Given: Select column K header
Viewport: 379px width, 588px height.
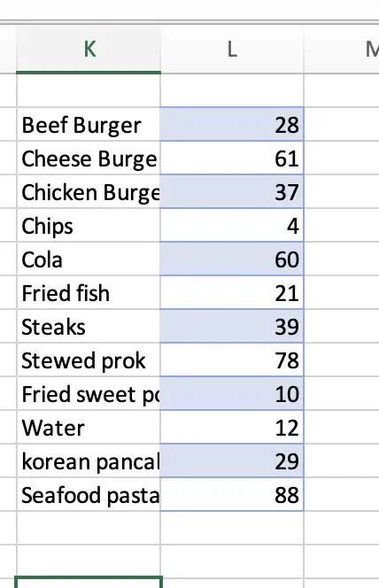Looking at the screenshot, I should (89, 49).
